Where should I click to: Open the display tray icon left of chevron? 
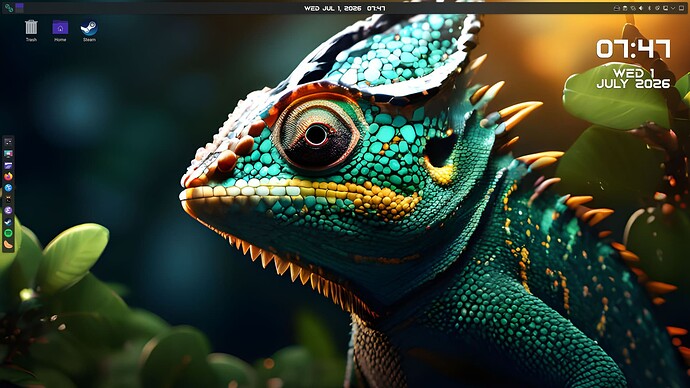[665, 8]
